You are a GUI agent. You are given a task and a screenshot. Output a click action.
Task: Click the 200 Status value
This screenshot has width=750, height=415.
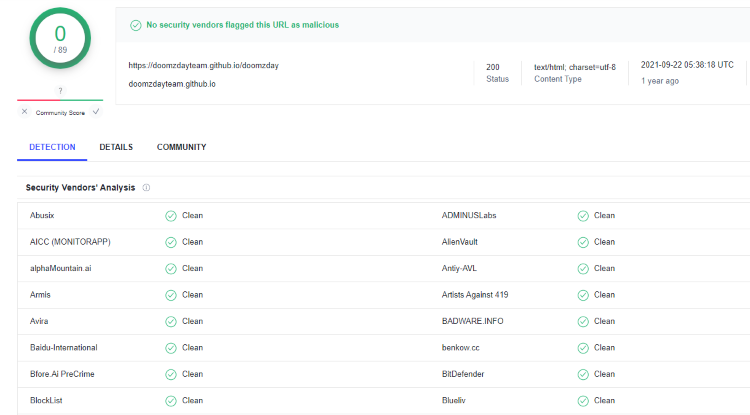click(x=493, y=67)
